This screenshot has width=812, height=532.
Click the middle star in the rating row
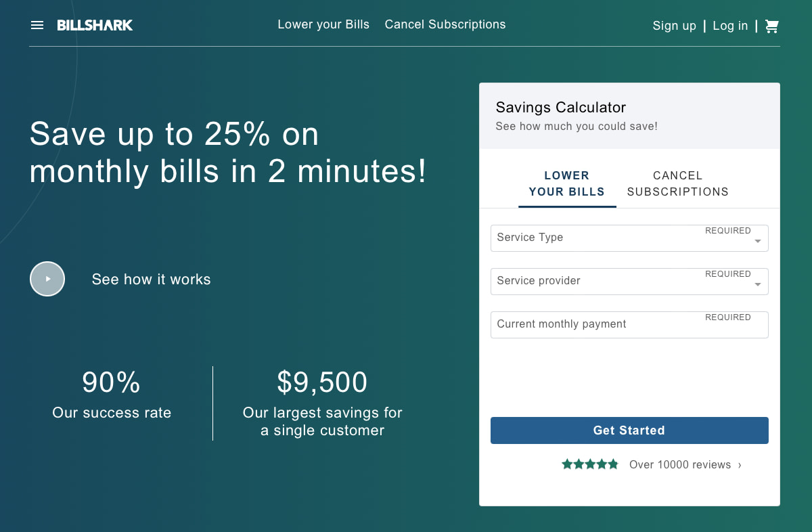(x=590, y=464)
